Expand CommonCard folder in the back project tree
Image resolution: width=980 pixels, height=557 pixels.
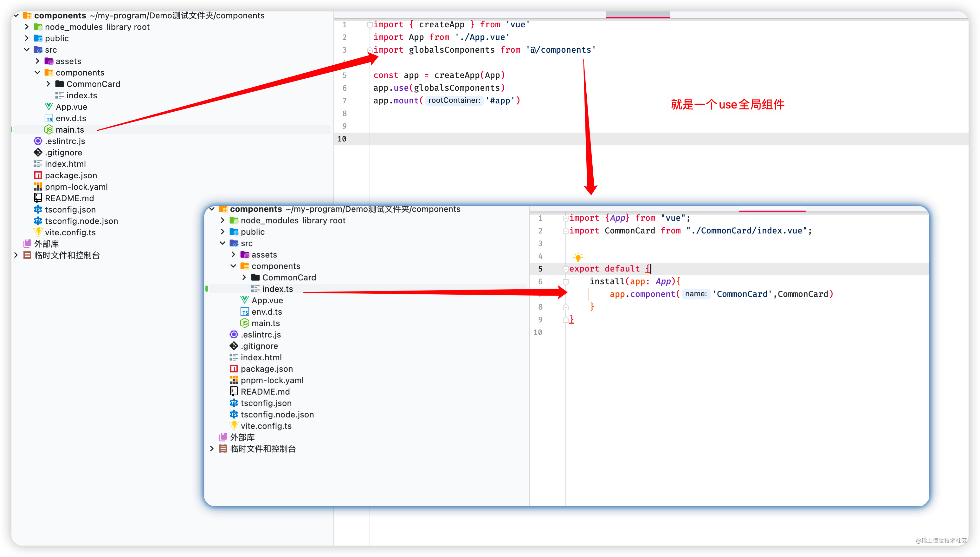point(48,84)
